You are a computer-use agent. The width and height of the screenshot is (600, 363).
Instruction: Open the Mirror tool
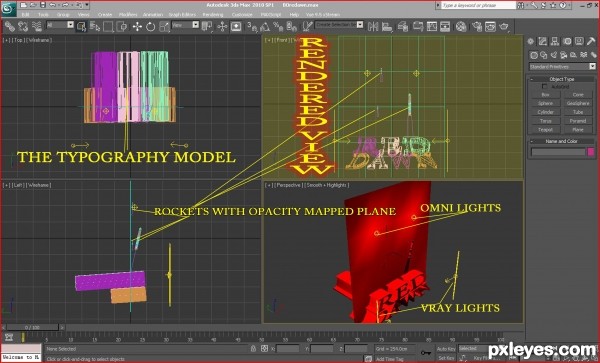pyautogui.click(x=372, y=26)
